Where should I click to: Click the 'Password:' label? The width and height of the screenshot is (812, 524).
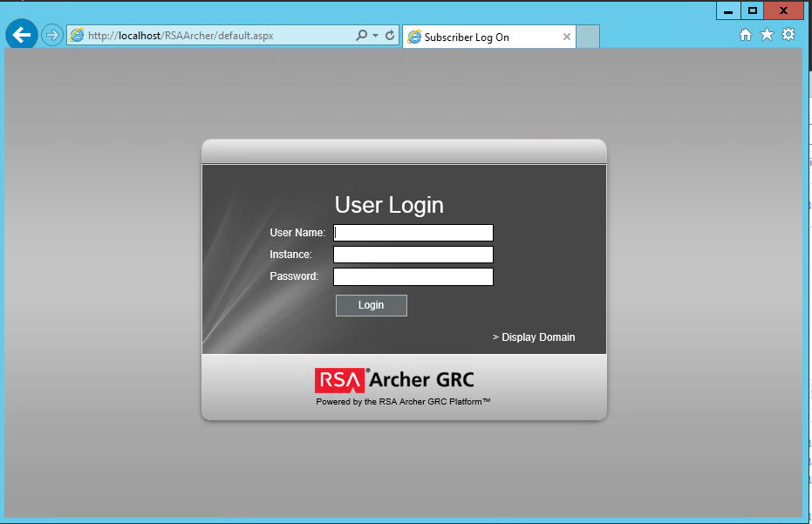(x=294, y=276)
